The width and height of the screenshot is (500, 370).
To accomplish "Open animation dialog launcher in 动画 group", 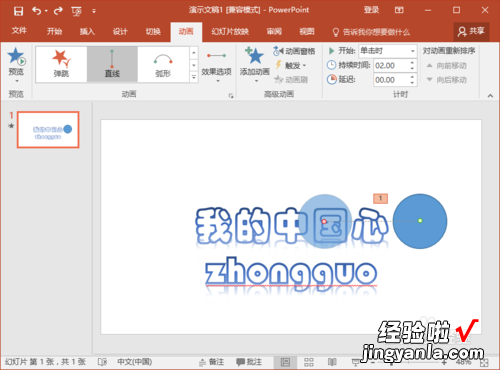I will pyautogui.click(x=231, y=96).
